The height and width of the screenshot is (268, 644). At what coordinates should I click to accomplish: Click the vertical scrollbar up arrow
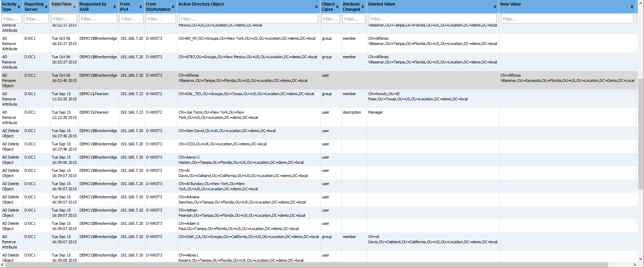coord(641,3)
